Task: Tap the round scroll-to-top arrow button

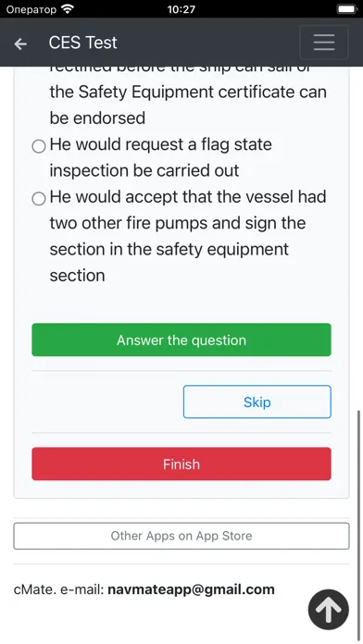Action: tap(329, 610)
